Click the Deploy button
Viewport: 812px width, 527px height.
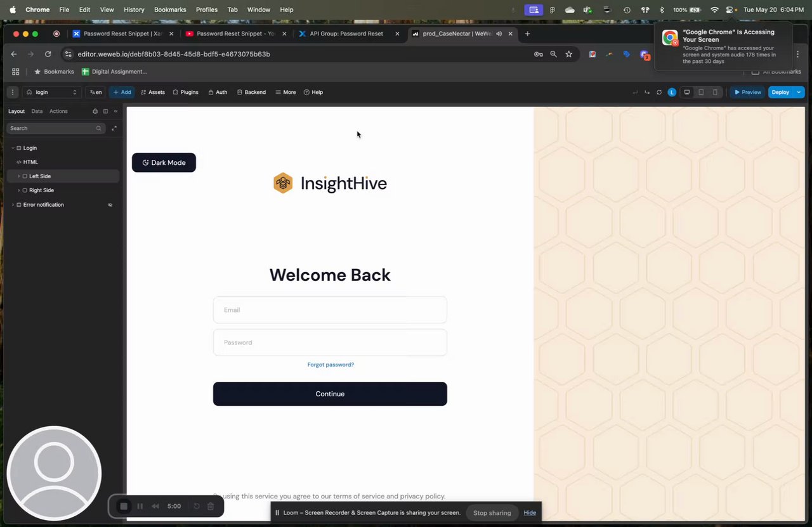[780, 92]
